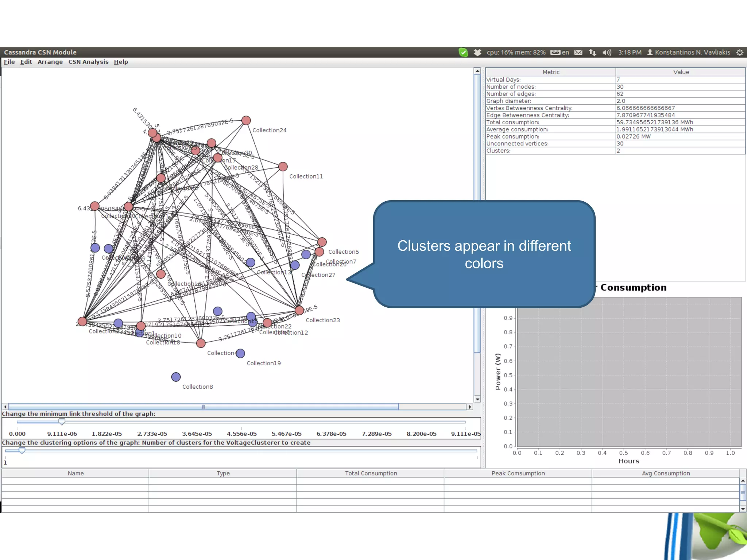The width and height of the screenshot is (747, 560).
Task: Select the Collection24 graph node
Action: click(x=246, y=120)
